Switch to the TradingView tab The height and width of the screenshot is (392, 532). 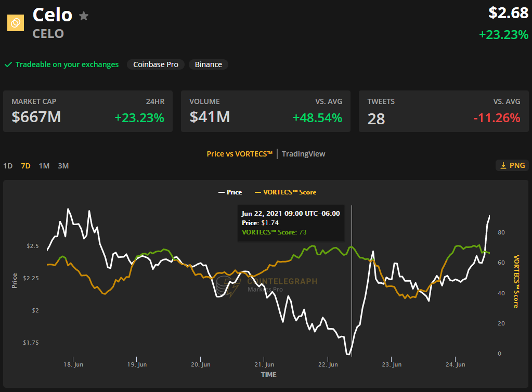click(303, 154)
